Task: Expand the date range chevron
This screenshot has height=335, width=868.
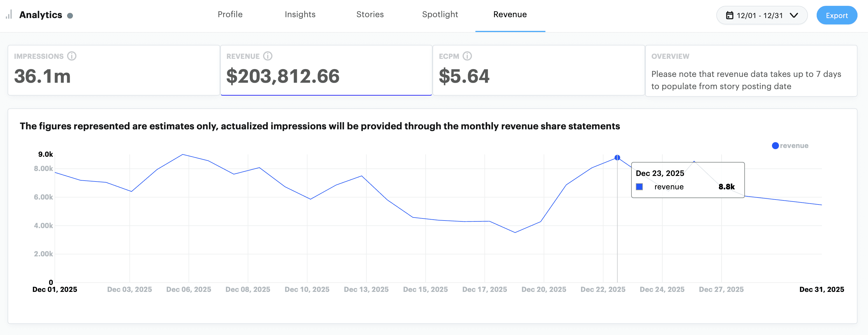Action: tap(794, 15)
